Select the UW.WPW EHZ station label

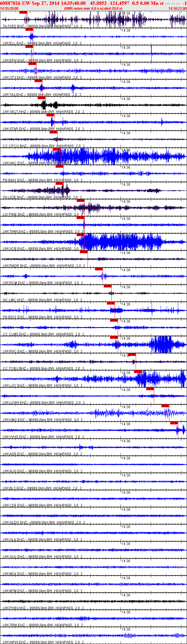click(x=13, y=642)
